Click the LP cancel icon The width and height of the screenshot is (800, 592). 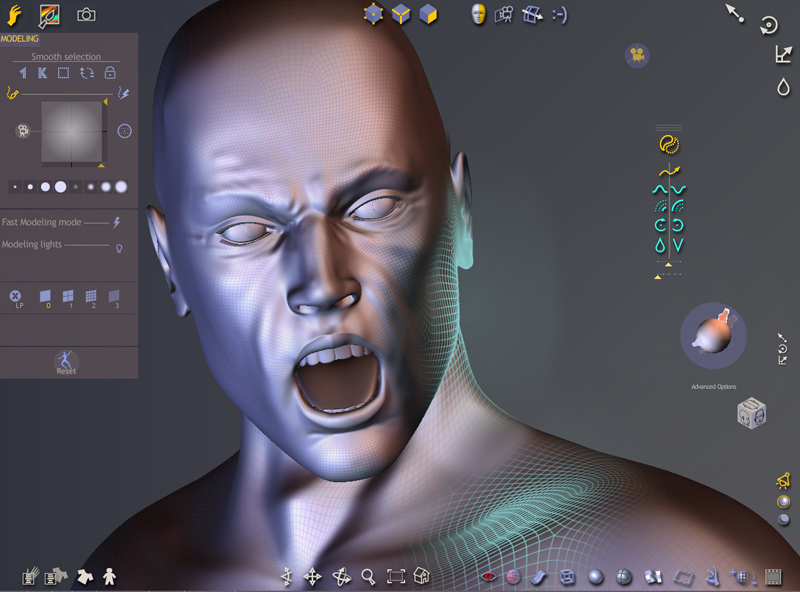pos(16,299)
